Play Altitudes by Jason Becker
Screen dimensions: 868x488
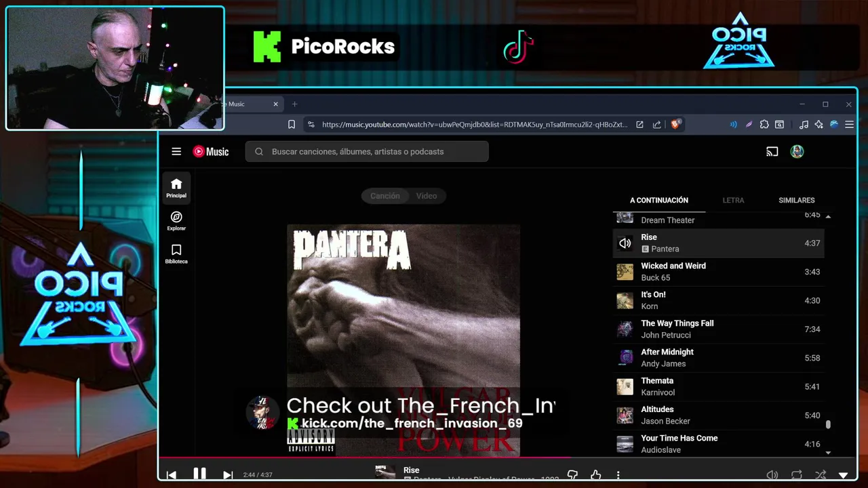click(719, 415)
